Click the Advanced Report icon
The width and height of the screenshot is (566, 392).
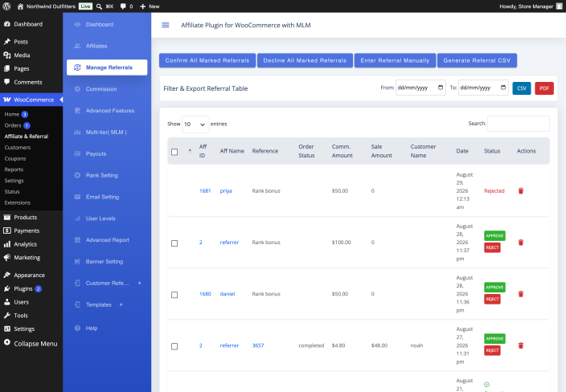point(77,240)
